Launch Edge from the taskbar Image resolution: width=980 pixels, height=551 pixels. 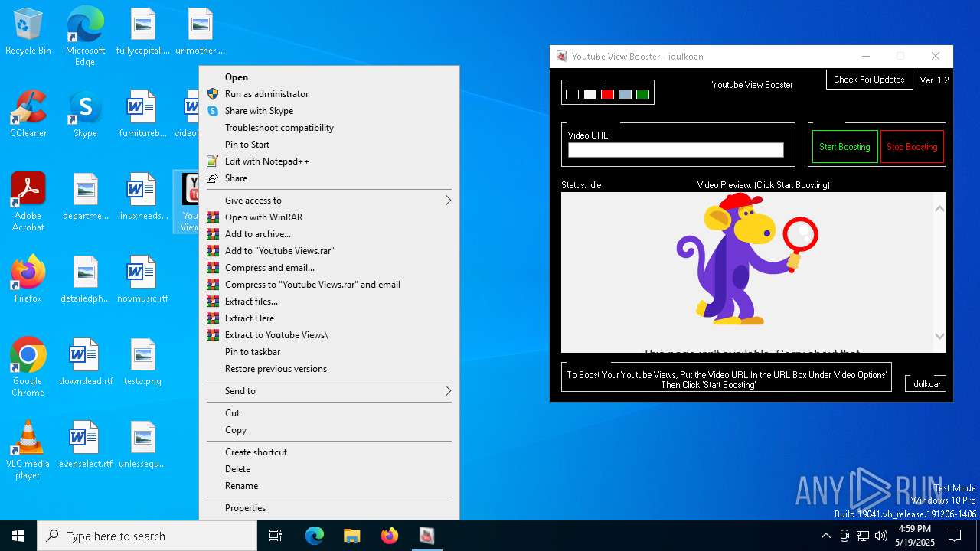(x=315, y=536)
